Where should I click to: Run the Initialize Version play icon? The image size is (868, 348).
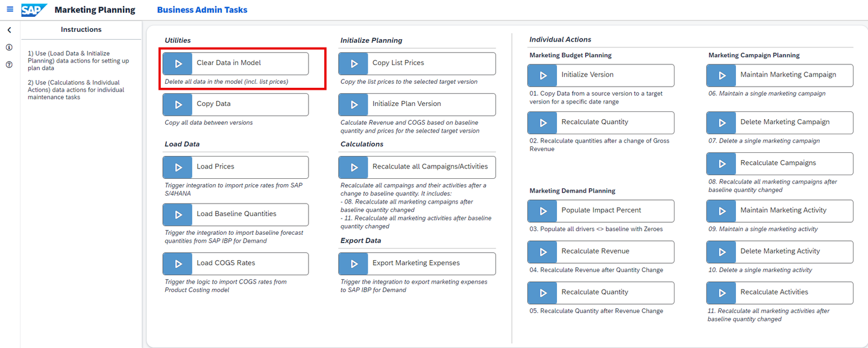pyautogui.click(x=542, y=75)
